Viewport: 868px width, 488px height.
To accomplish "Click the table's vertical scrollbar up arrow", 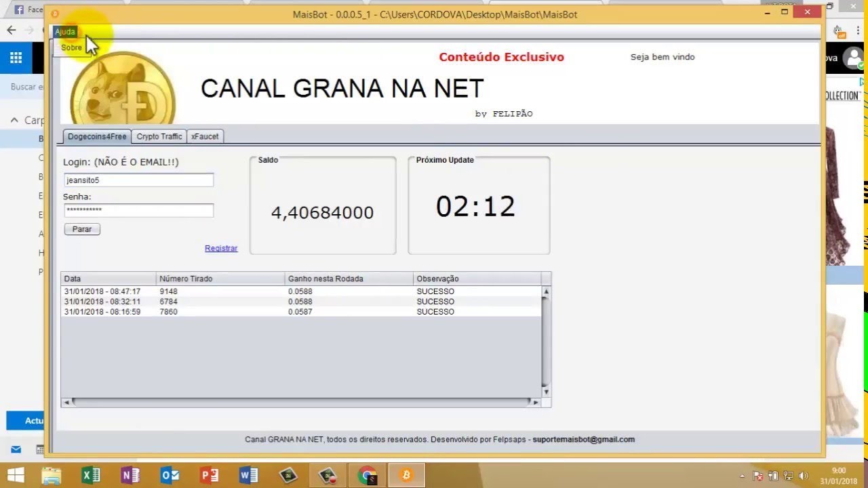I will click(x=546, y=291).
